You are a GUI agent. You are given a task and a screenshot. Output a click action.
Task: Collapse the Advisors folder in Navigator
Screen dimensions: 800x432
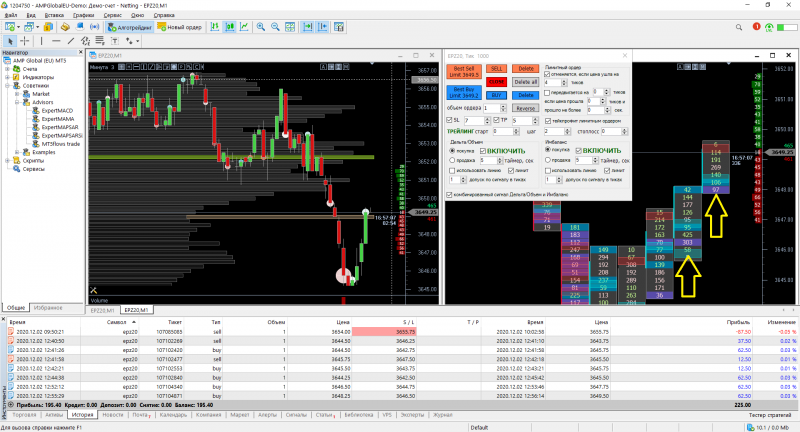click(x=17, y=102)
